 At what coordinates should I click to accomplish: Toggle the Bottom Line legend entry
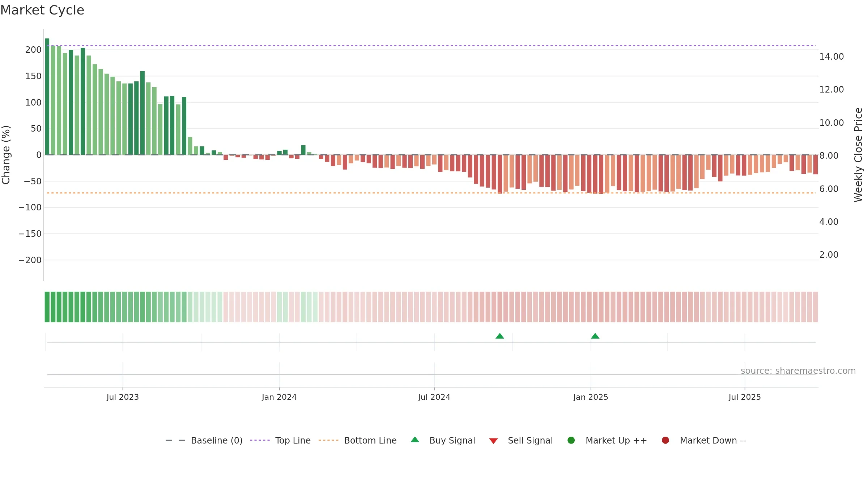pyautogui.click(x=358, y=440)
